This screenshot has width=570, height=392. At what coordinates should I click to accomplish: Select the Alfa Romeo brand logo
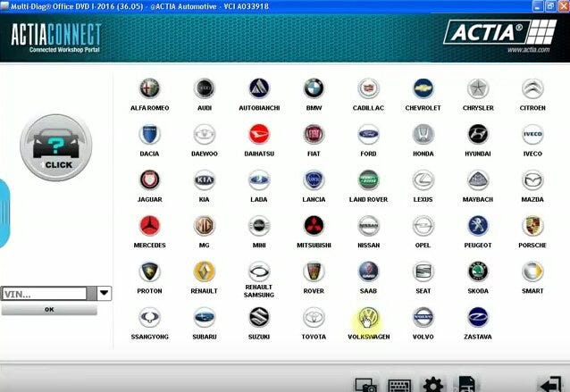(149, 88)
